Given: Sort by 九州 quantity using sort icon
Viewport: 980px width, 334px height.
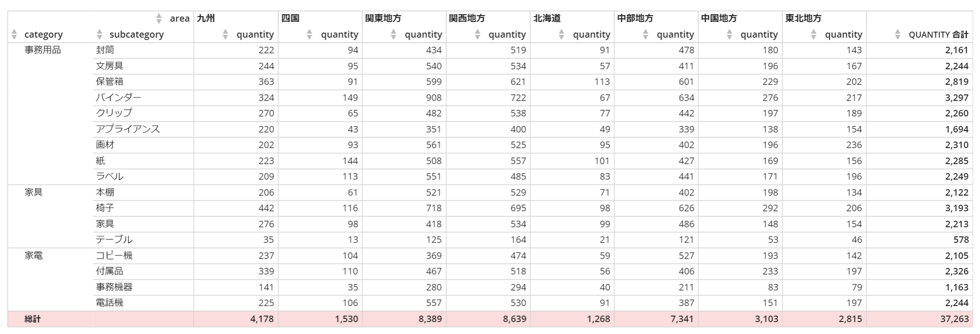Looking at the screenshot, I should [225, 34].
